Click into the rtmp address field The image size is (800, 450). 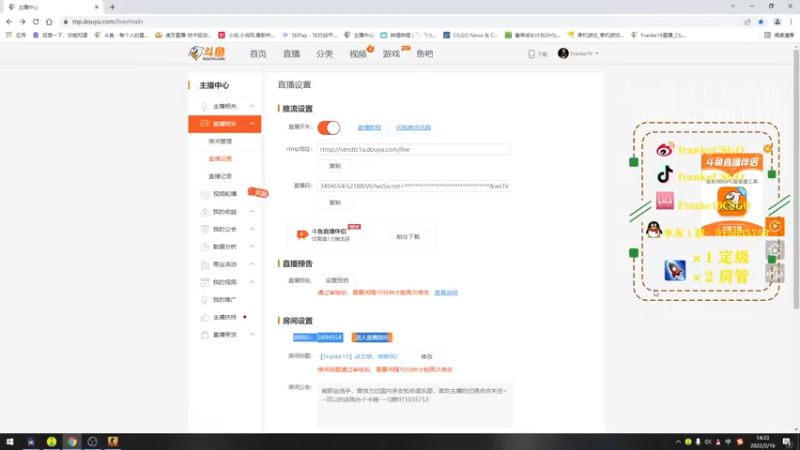(x=414, y=149)
